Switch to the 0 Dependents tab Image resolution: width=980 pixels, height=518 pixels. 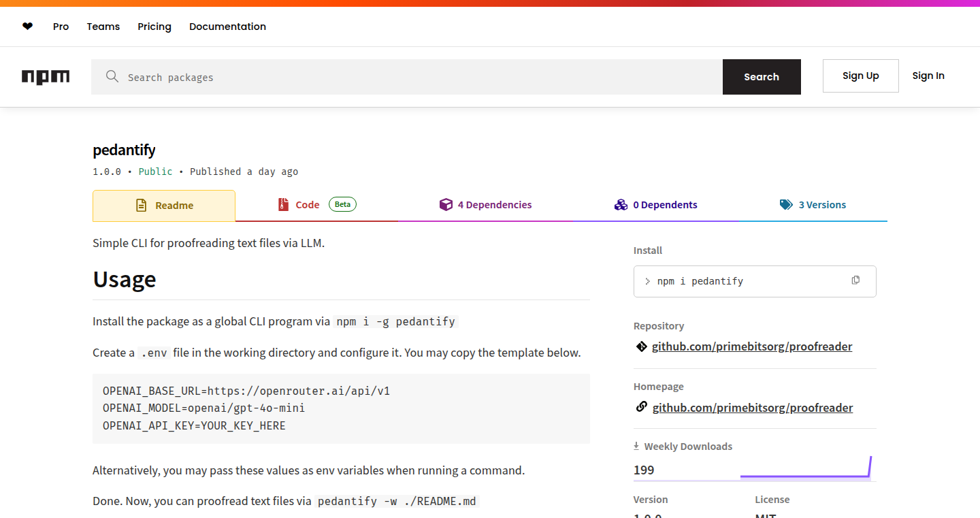pyautogui.click(x=655, y=205)
